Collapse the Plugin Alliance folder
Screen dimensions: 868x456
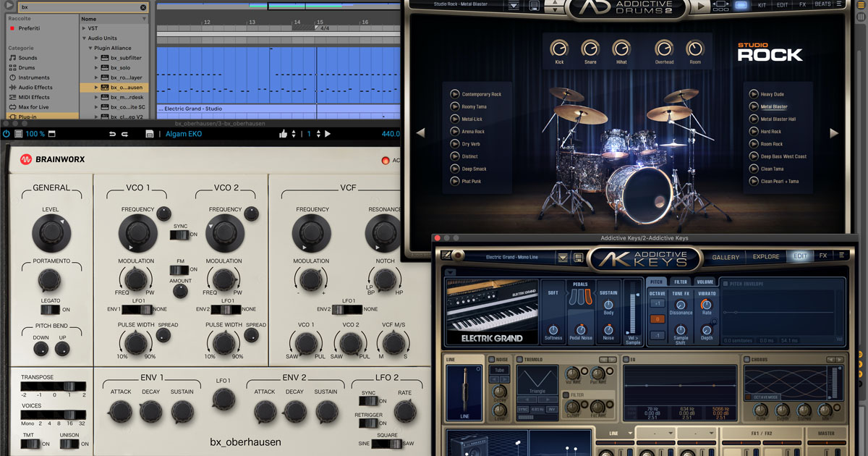(x=90, y=48)
